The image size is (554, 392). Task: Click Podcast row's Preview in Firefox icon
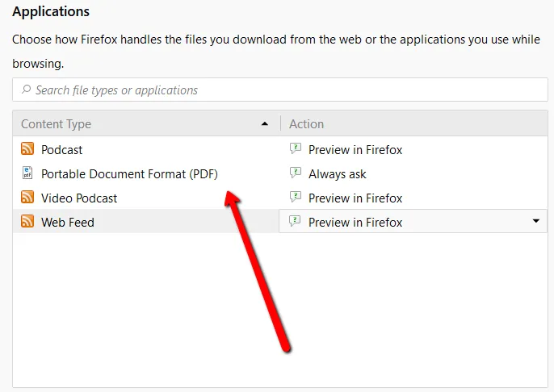[296, 149]
